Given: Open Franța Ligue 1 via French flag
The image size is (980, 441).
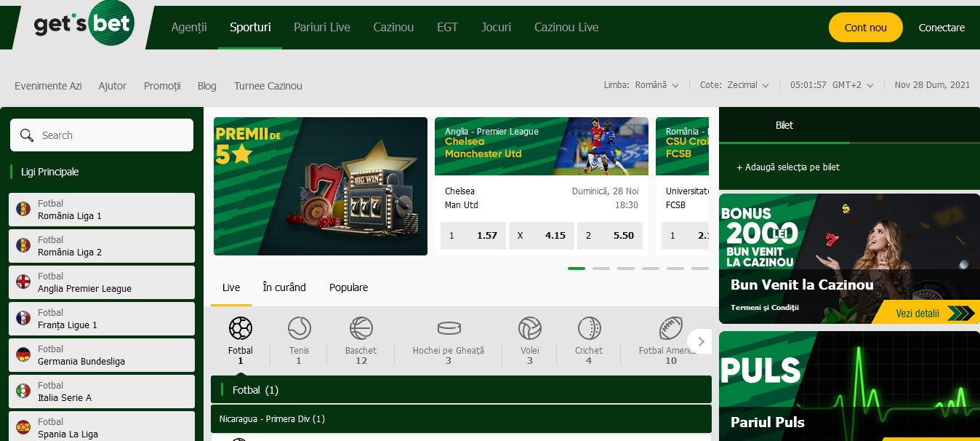Looking at the screenshot, I should pos(23,319).
